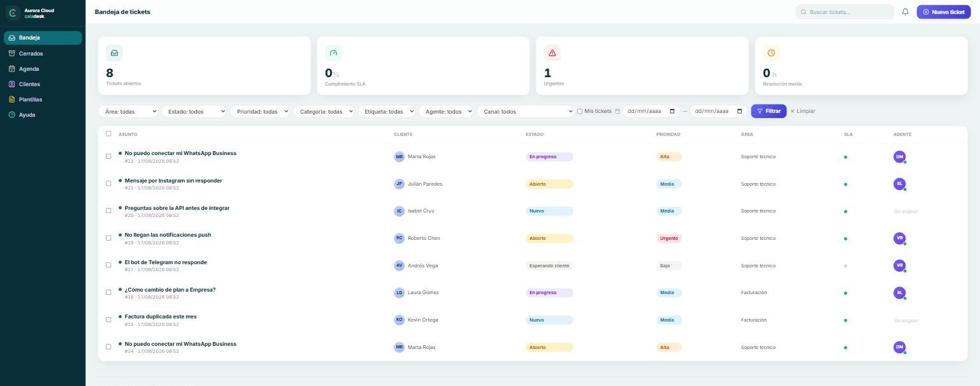Click the SLA compliance gauge icon
The height and width of the screenshot is (386, 980).
[333, 53]
